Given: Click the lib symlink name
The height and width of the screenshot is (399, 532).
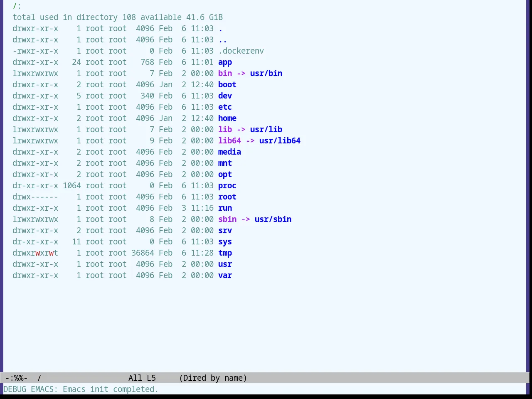Looking at the screenshot, I should [225, 130].
